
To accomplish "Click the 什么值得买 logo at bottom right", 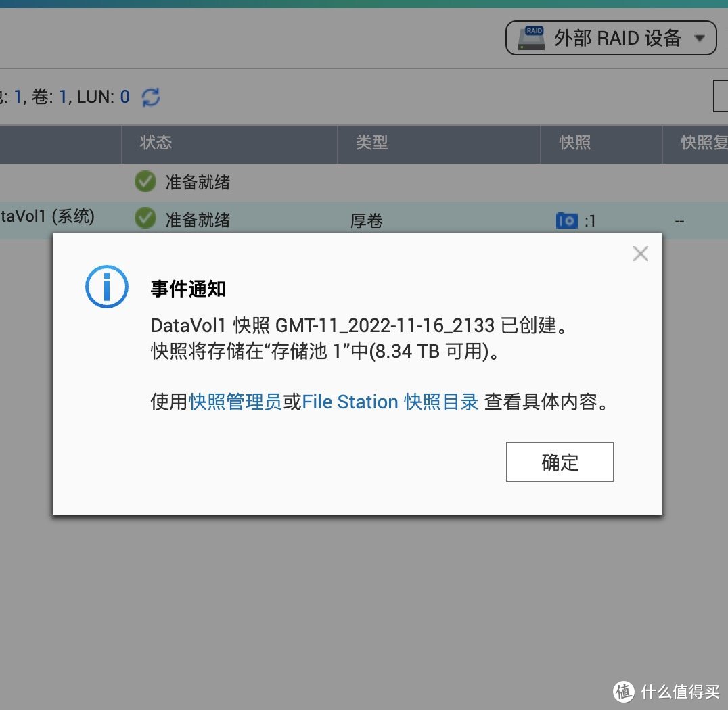I will click(x=666, y=691).
